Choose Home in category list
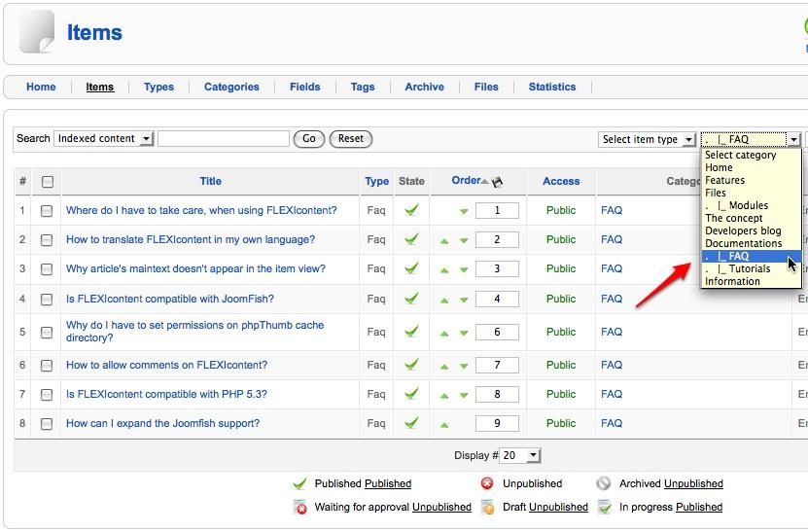The height and width of the screenshot is (532, 808). 752,167
